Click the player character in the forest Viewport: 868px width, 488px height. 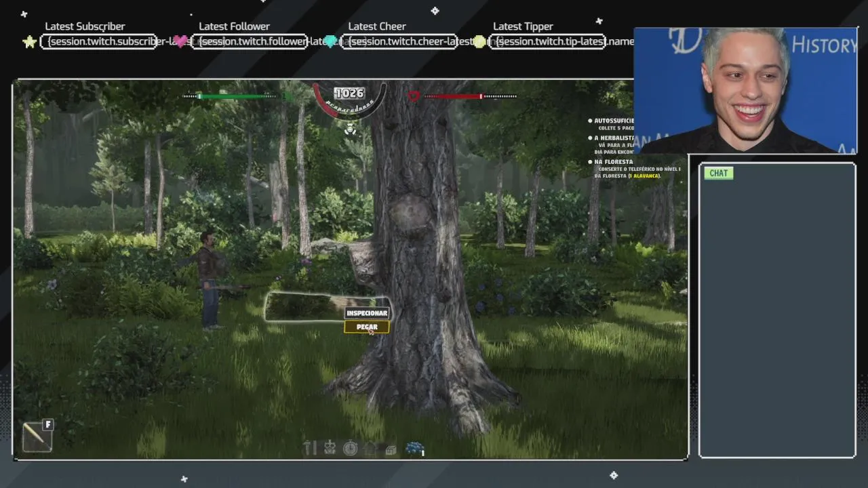tap(210, 280)
